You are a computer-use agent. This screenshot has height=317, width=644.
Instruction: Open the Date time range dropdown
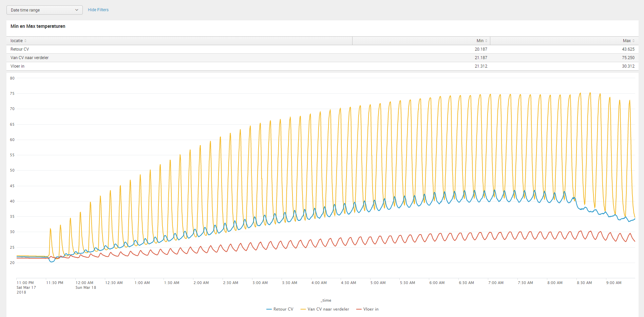coord(44,10)
